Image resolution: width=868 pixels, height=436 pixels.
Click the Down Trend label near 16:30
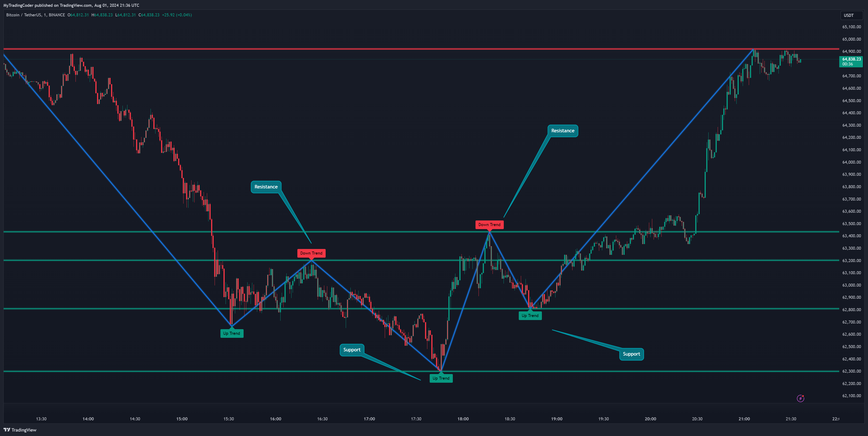(311, 253)
